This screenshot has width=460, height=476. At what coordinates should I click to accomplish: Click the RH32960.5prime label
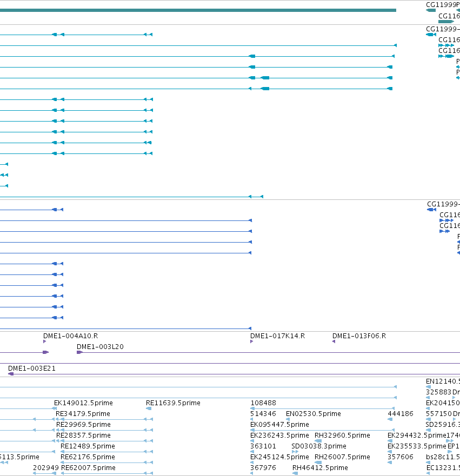tap(343, 435)
